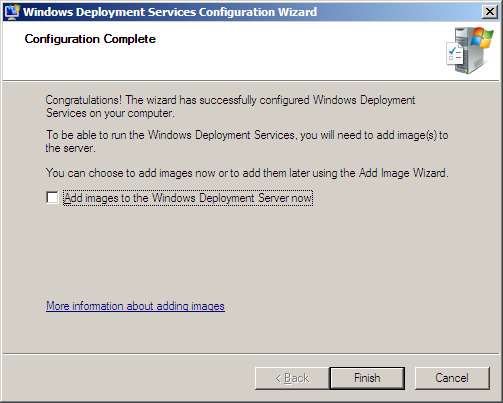Click the Congratulations message paragraph
Viewport: 503px width, 403px height.
(x=230, y=106)
